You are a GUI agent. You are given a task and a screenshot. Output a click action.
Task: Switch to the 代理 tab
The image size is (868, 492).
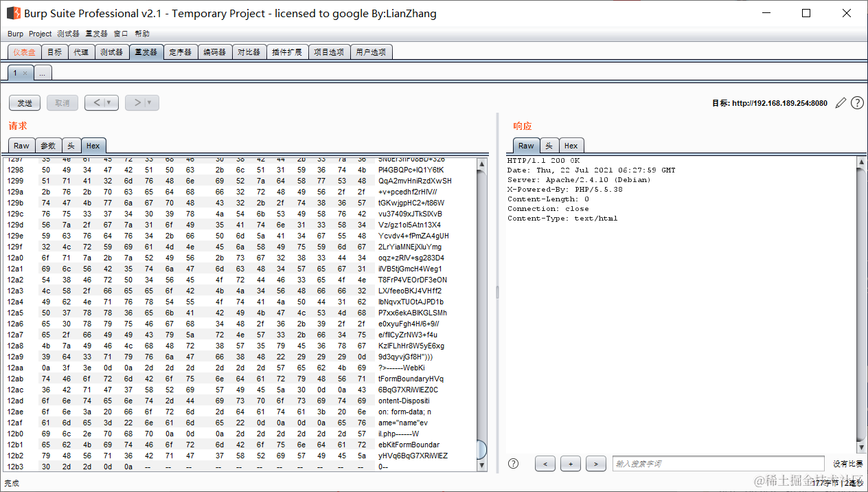click(x=81, y=52)
